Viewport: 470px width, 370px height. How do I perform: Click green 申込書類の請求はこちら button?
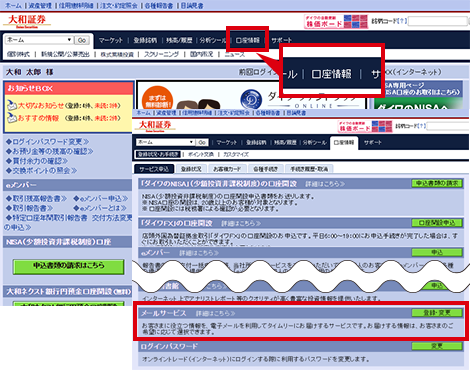[69, 266]
